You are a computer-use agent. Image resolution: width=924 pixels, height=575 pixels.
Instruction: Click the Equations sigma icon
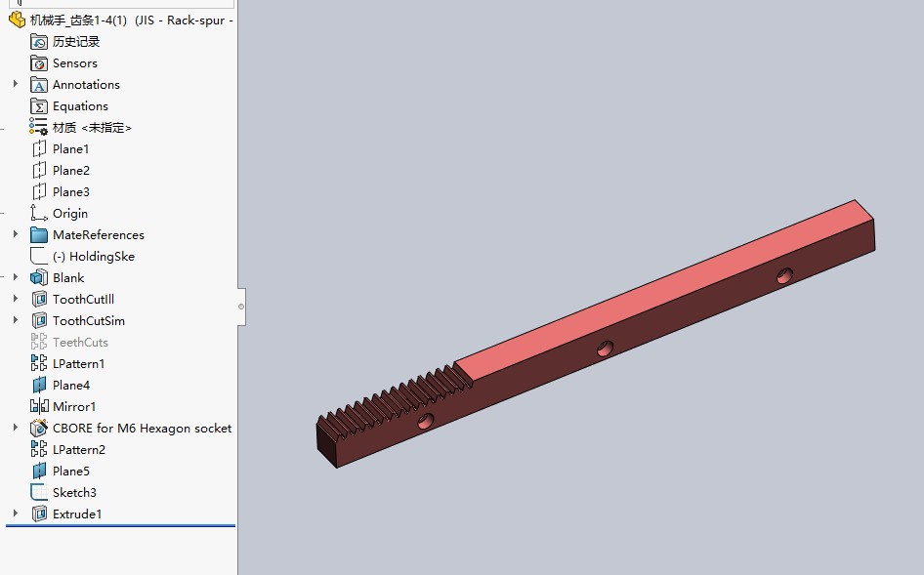pyautogui.click(x=39, y=106)
